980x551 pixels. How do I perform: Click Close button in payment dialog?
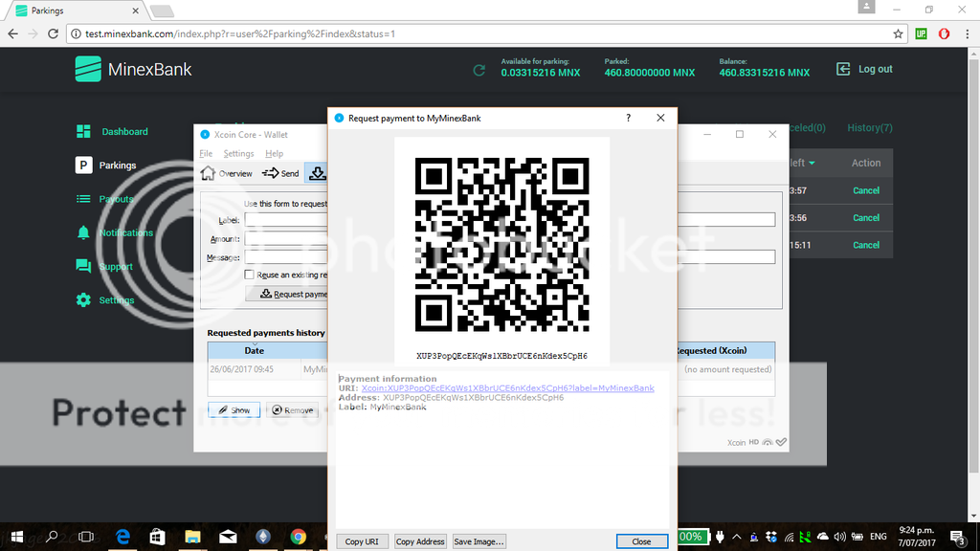point(641,541)
